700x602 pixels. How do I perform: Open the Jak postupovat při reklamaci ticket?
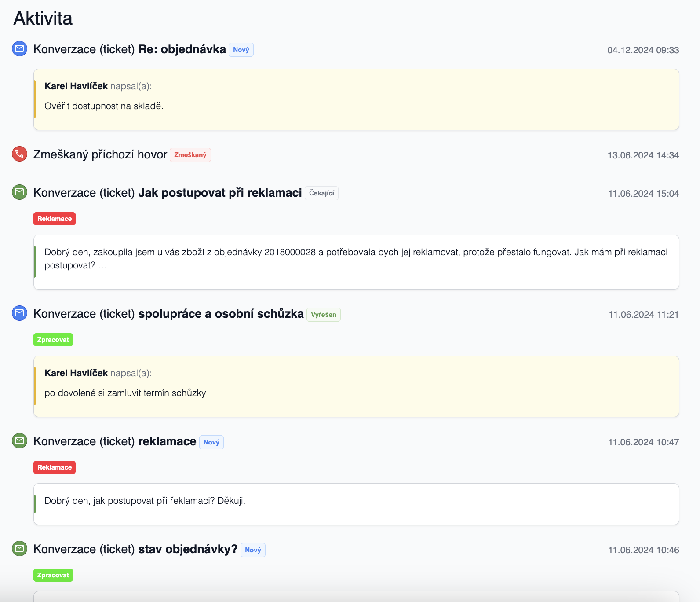[x=220, y=193]
